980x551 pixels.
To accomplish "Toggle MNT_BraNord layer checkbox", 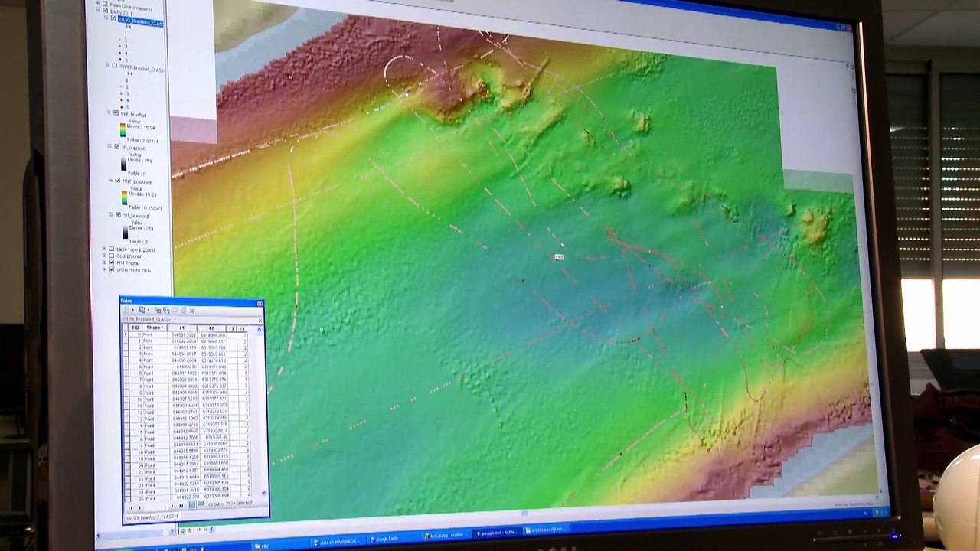I will [x=117, y=181].
